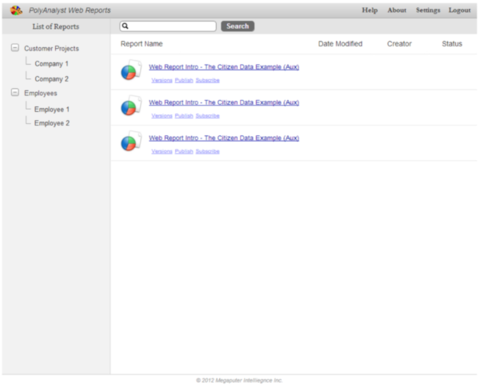The height and width of the screenshot is (389, 480).
Task: Select Employee 2 in the tree
Action: [52, 123]
